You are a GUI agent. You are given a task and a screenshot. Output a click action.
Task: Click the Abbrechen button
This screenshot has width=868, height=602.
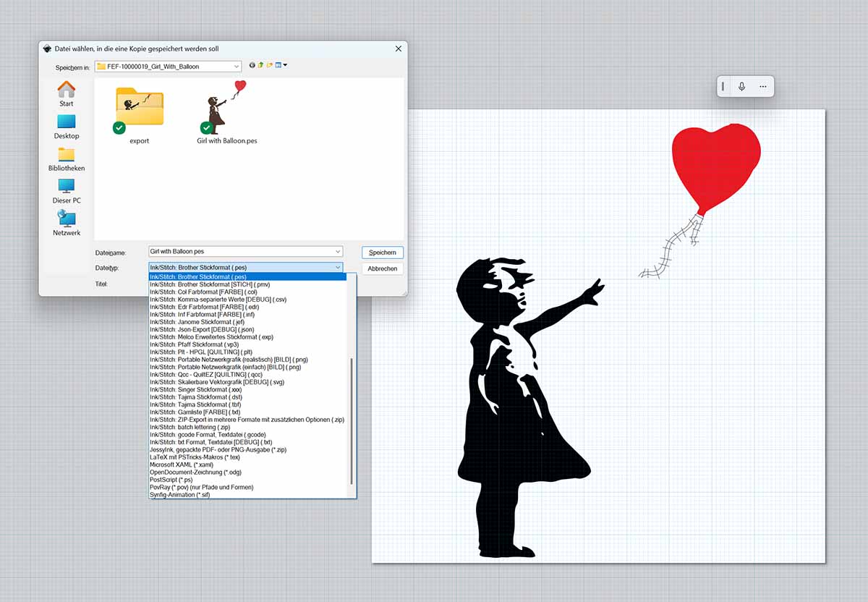point(382,268)
